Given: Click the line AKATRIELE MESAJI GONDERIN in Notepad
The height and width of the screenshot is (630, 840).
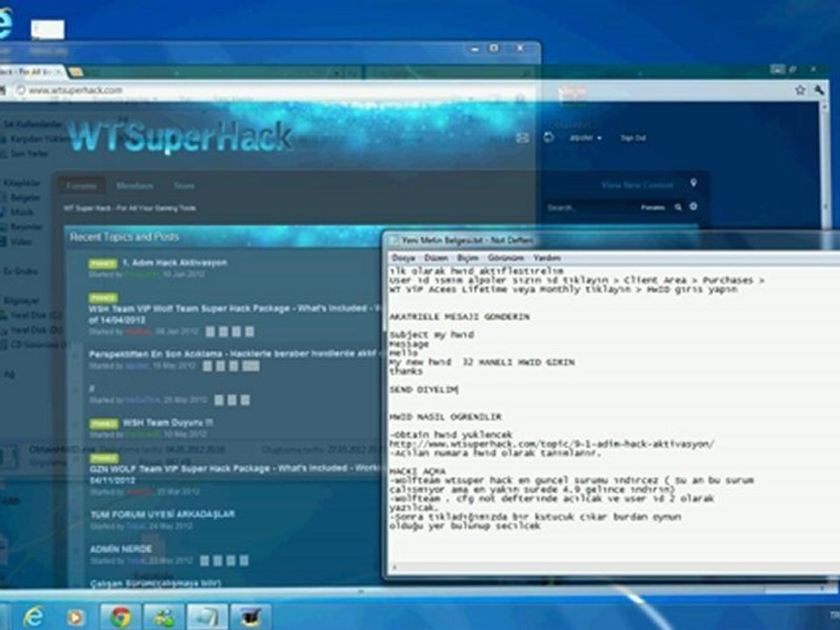Looking at the screenshot, I should (459, 317).
